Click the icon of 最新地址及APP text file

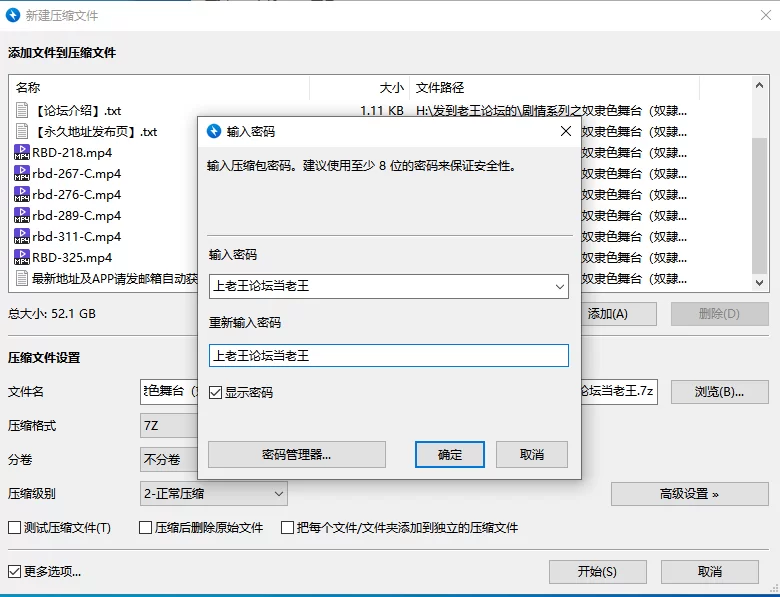22,278
